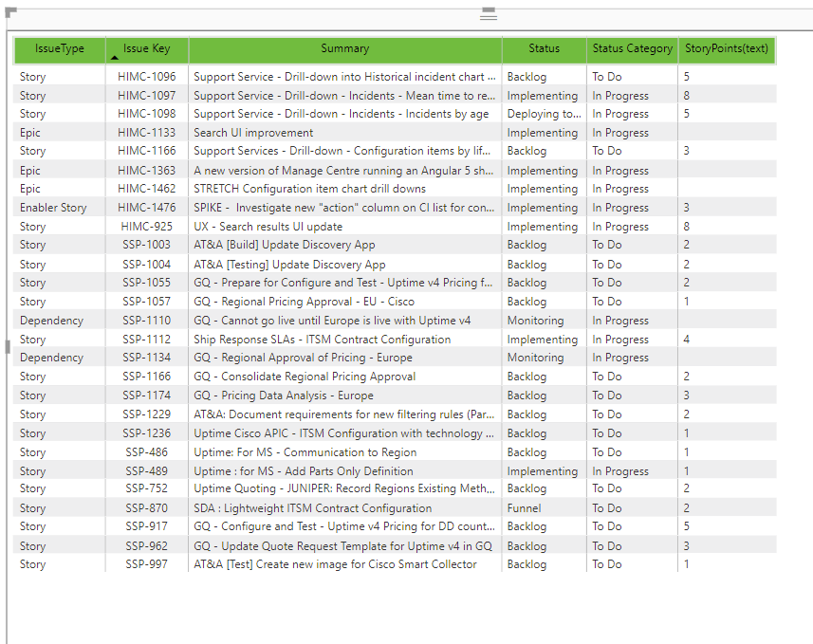Select the SSP-1057 issue key cell
This screenshot has width=813, height=644.
click(x=147, y=302)
